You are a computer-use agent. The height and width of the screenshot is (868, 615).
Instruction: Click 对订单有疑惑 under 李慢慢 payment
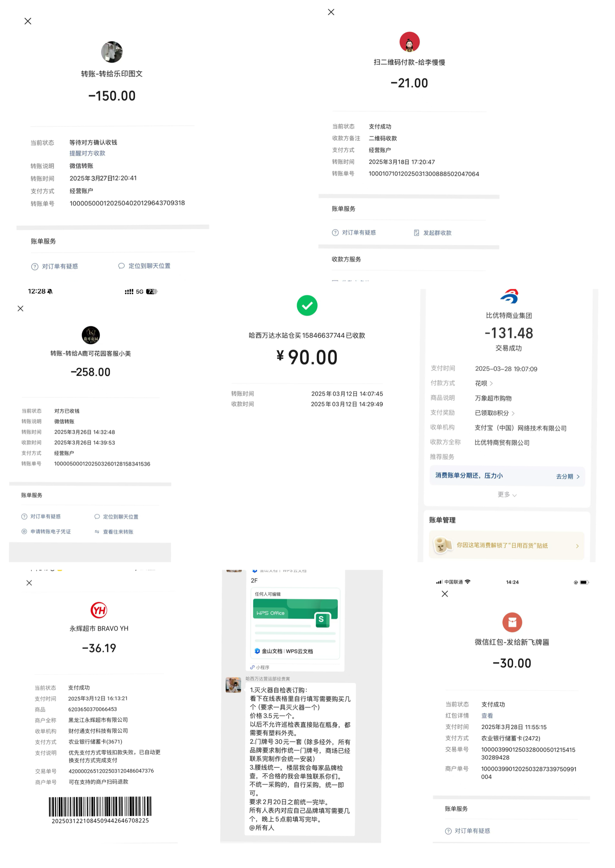(354, 232)
